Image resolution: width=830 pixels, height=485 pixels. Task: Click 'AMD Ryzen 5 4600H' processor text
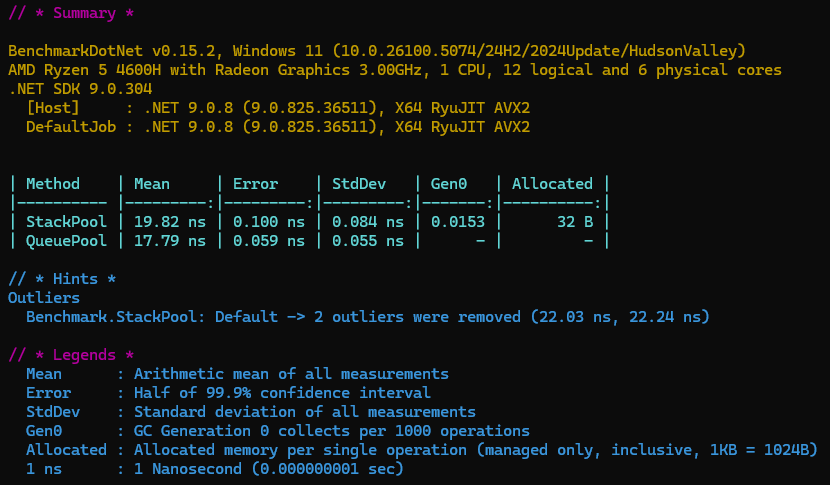(x=87, y=70)
